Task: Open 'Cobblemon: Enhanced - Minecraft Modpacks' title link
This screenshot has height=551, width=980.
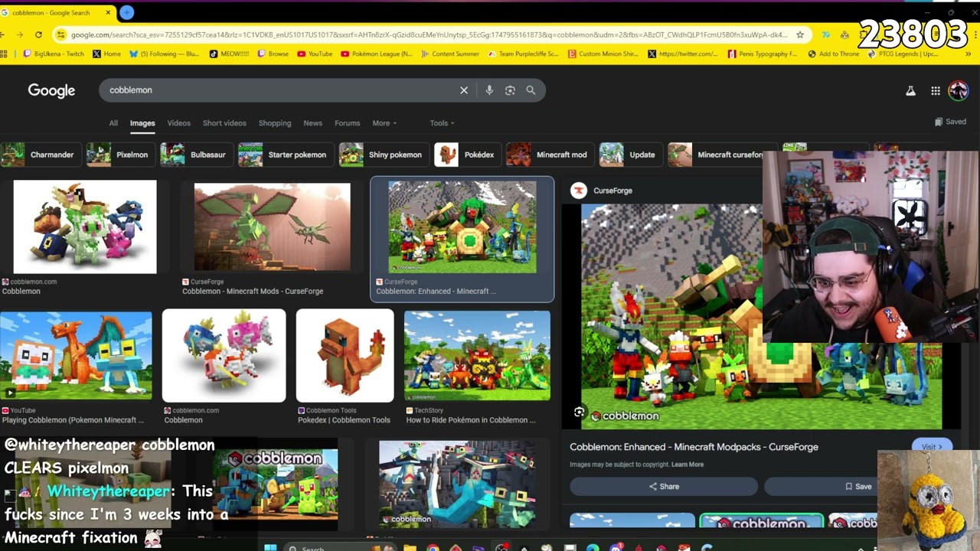Action: click(694, 447)
